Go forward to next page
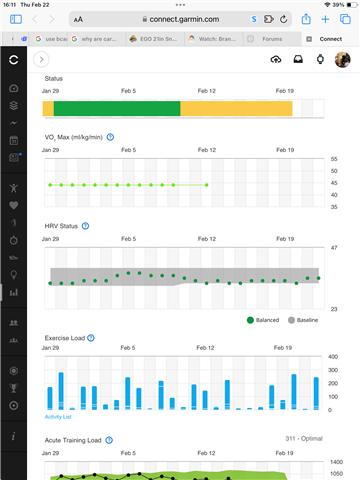Screen dimensions: 360x480 point(52,19)
